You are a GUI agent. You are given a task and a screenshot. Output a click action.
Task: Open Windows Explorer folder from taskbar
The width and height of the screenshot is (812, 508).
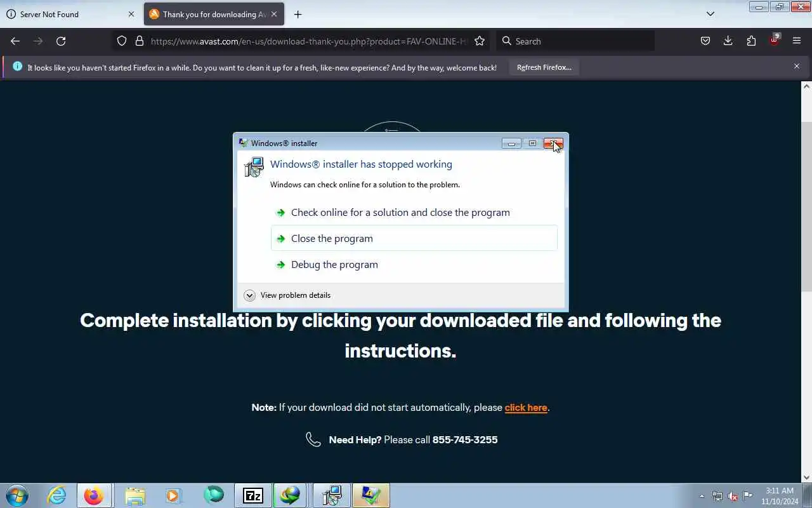pyautogui.click(x=134, y=495)
